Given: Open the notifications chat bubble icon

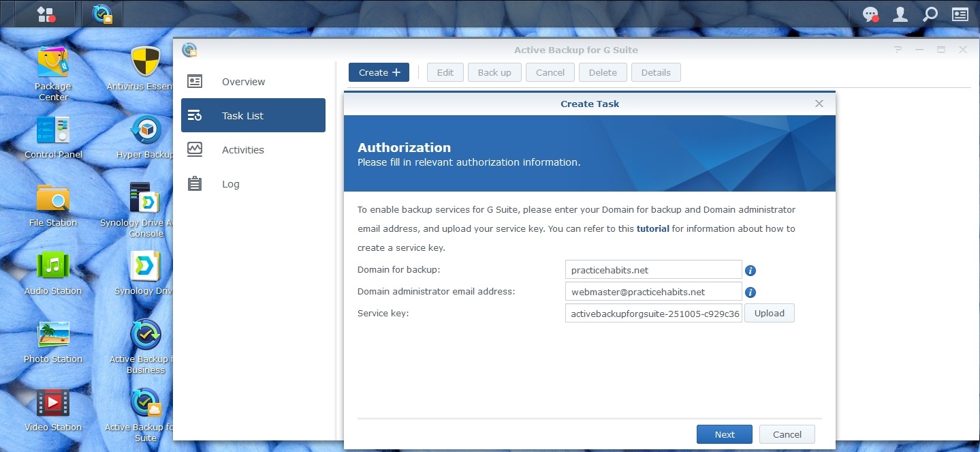Looking at the screenshot, I should point(870,14).
